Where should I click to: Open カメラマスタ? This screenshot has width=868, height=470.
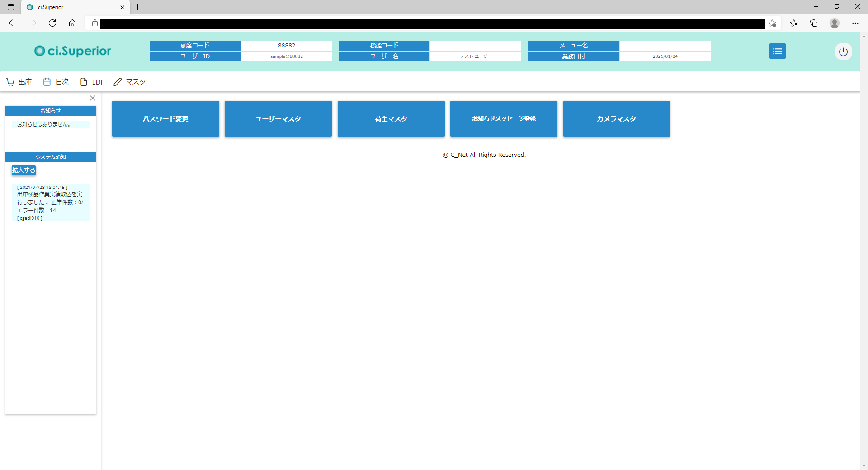617,119
